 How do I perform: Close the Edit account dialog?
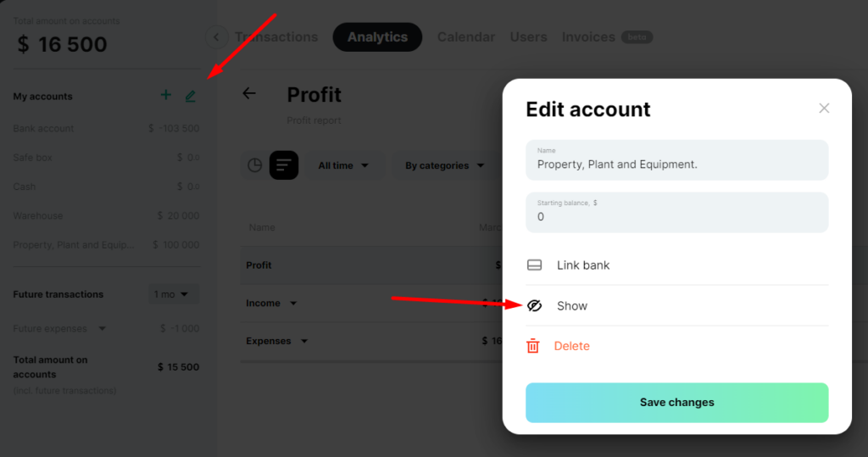(824, 108)
